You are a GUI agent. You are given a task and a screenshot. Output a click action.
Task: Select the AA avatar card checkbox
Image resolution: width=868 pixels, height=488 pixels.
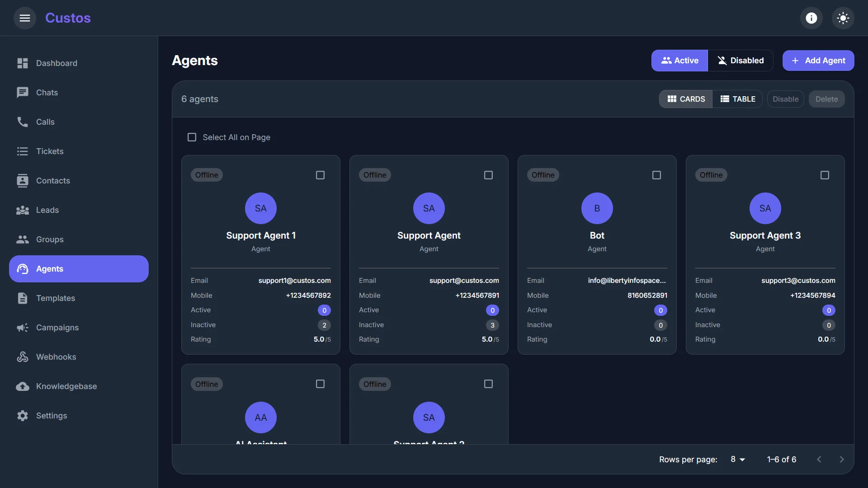click(x=320, y=384)
